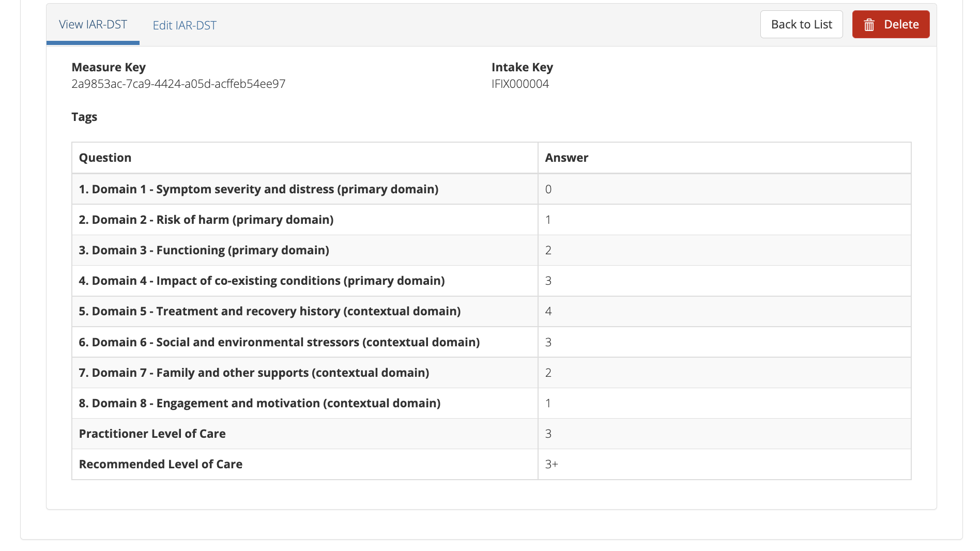Screen dimensions: 980x551
Task: Click the Back to List button
Action: click(x=801, y=24)
